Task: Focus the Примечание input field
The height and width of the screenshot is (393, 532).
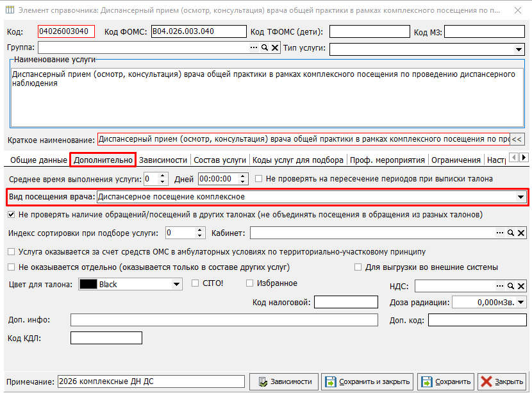Action: (151, 381)
